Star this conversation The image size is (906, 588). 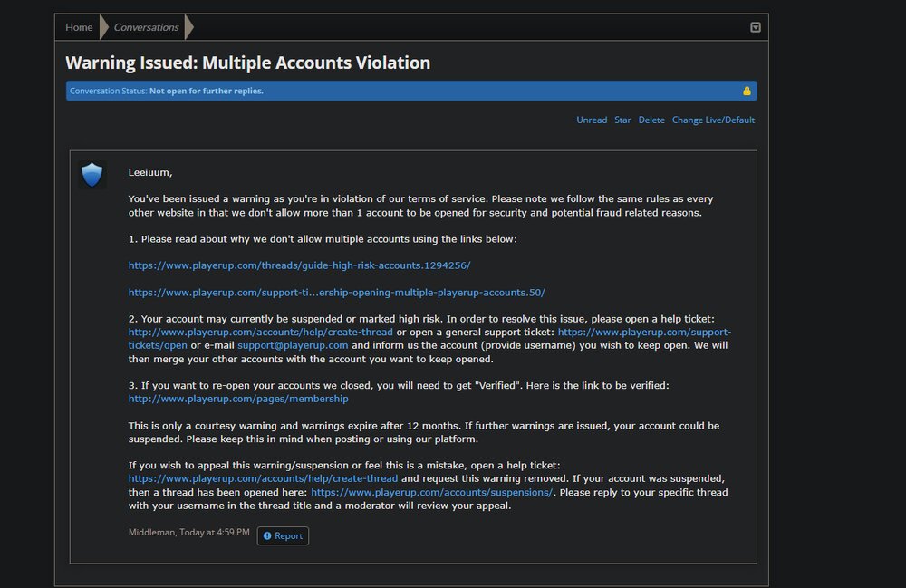(622, 120)
